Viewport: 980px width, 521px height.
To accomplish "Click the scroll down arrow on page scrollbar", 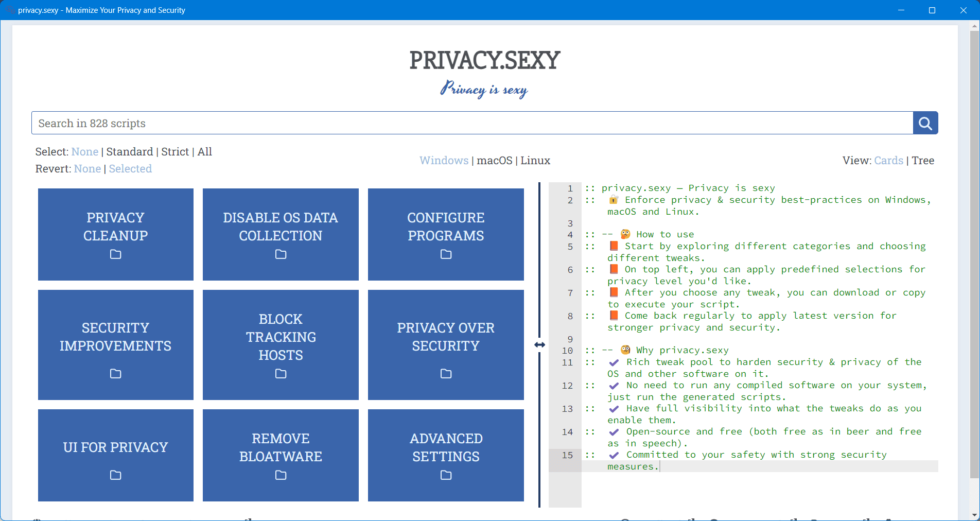I will pyautogui.click(x=974, y=515).
